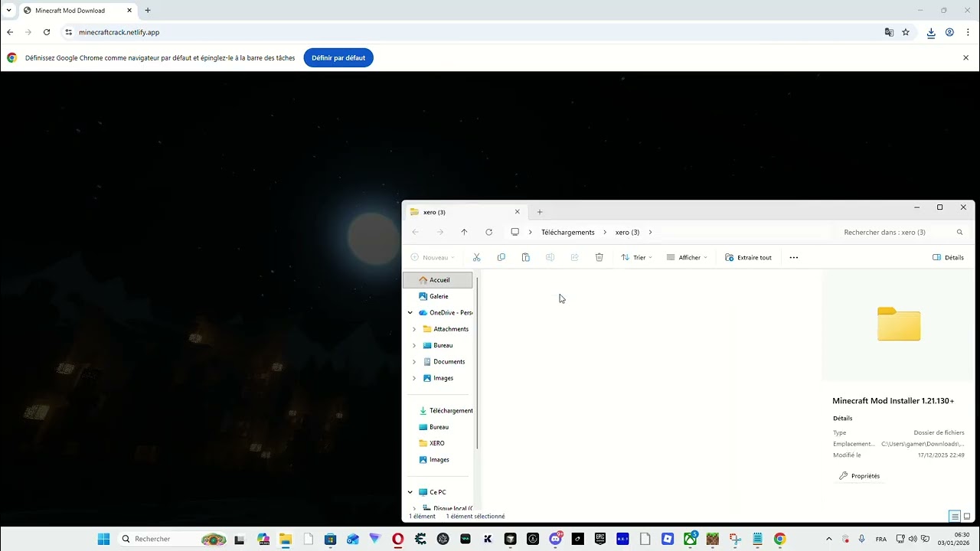Open the Afficher view dropdown
Viewport: 980px width, 551px height.
point(688,257)
